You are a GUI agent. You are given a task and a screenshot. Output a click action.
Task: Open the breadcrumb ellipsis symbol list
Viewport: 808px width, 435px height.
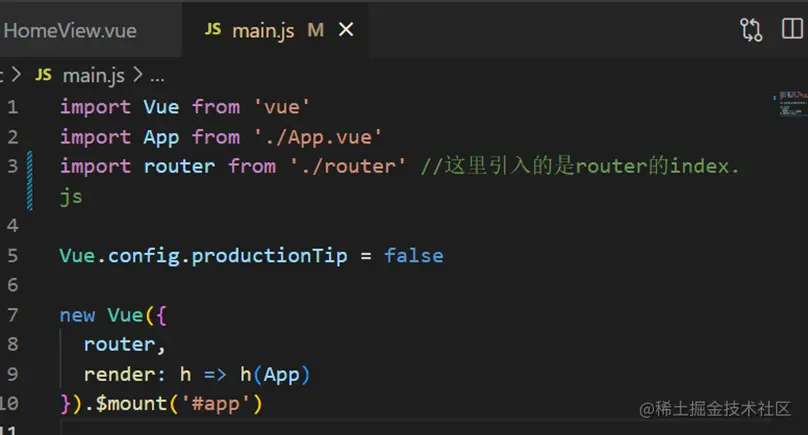[x=157, y=77]
